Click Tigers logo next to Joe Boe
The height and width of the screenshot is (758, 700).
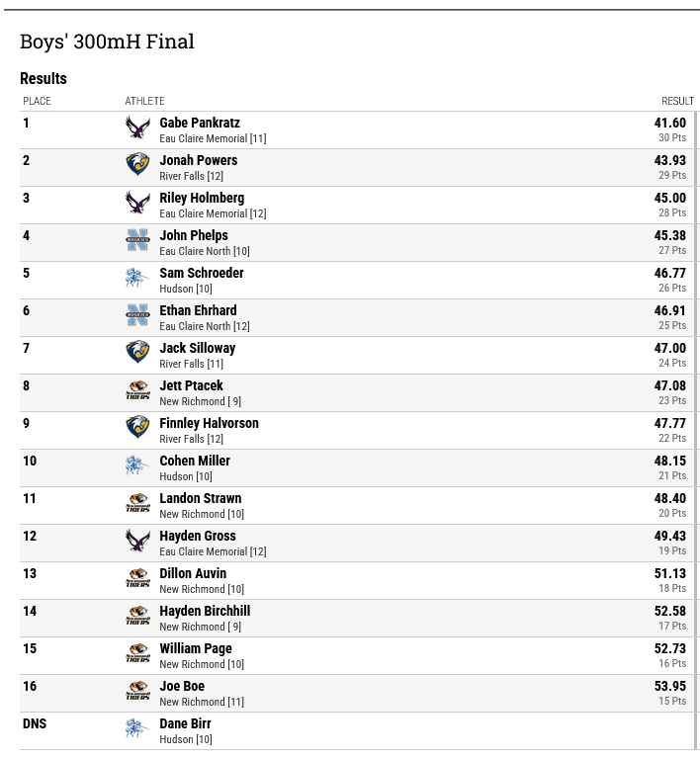click(137, 691)
